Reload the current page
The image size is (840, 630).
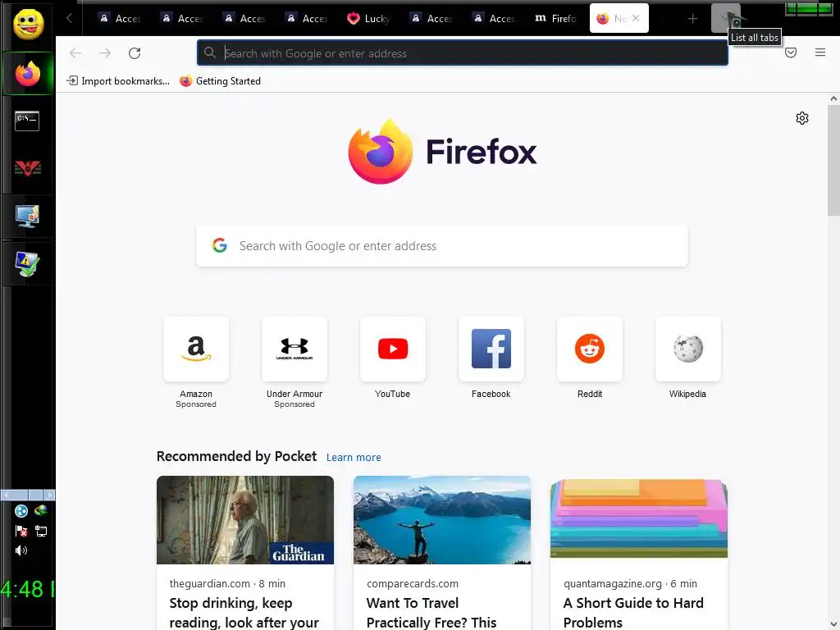pyautogui.click(x=135, y=53)
